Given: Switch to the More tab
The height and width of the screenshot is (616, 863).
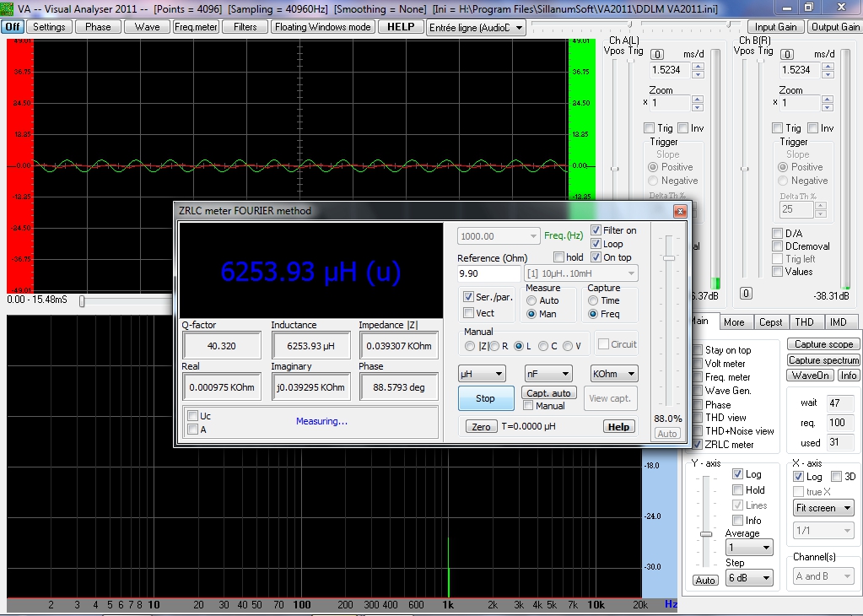Looking at the screenshot, I should pyautogui.click(x=734, y=322).
